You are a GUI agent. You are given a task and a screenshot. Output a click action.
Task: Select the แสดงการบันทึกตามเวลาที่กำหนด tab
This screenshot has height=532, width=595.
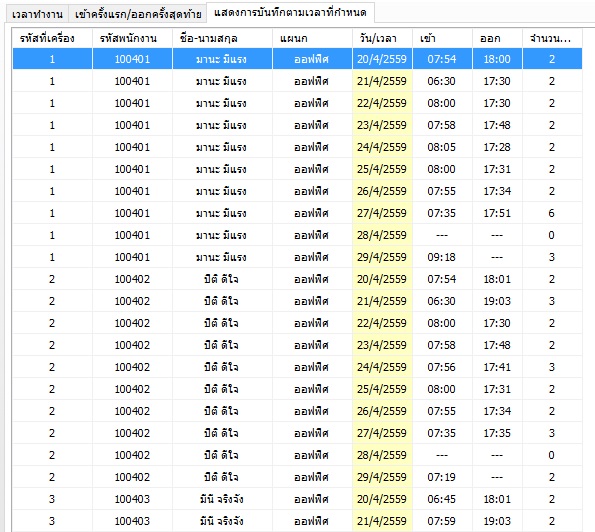[291, 13]
